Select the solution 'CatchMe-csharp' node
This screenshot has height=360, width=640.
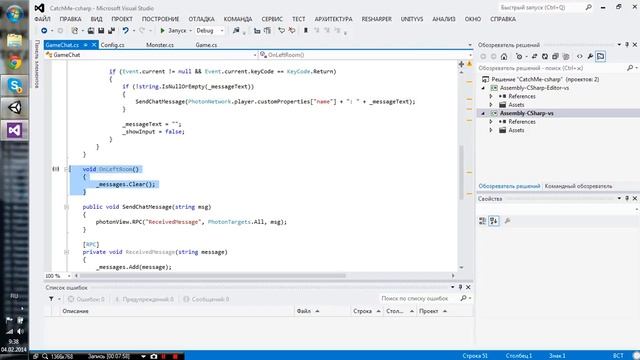pyautogui.click(x=544, y=79)
